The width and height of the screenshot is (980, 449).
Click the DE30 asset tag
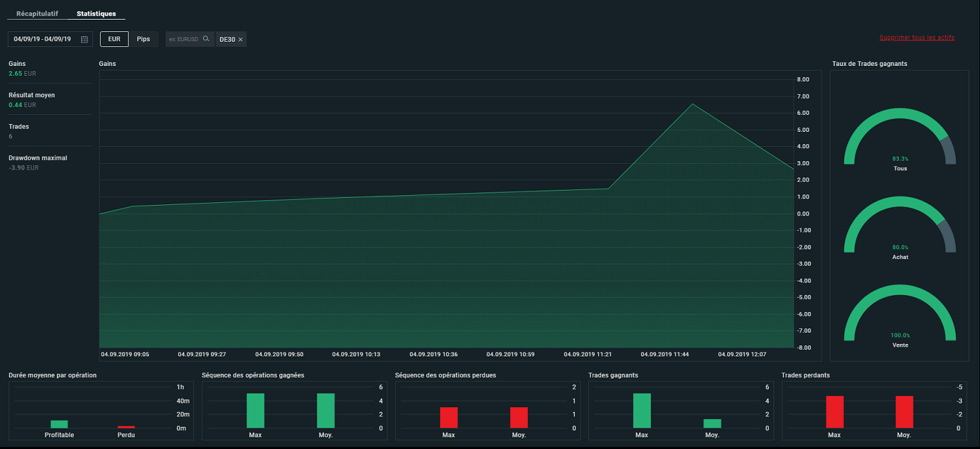tap(231, 39)
